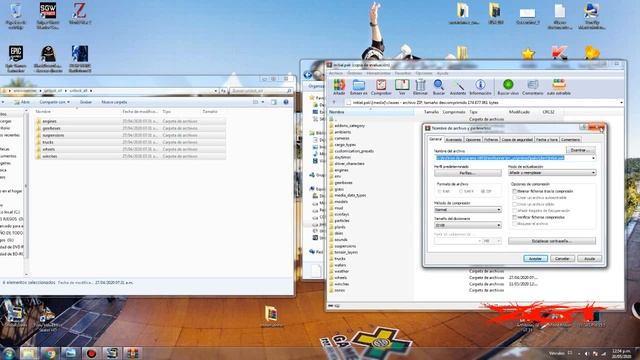The height and width of the screenshot is (360, 640).
Task: Click the Comprobar toolbar icon in WinRAR
Action: [381, 87]
